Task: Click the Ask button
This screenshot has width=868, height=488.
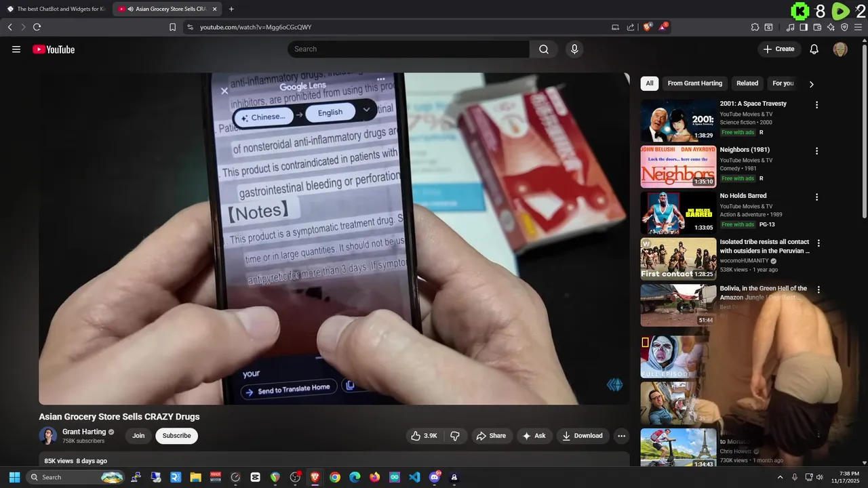Action: (534, 436)
